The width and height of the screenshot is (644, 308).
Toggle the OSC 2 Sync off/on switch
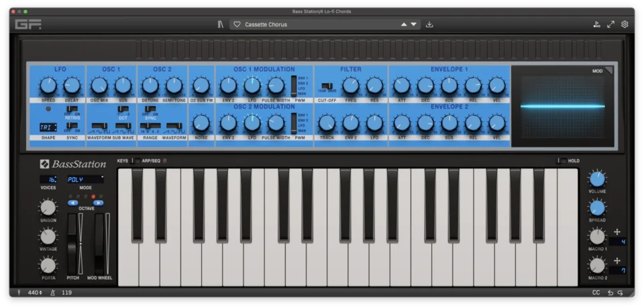150,109
